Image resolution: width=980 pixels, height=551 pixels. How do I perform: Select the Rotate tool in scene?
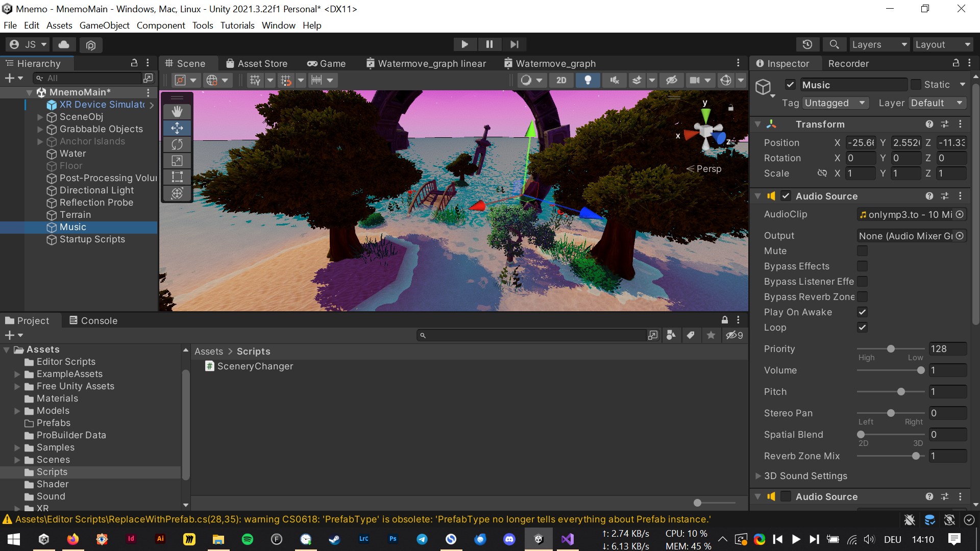coord(177,144)
